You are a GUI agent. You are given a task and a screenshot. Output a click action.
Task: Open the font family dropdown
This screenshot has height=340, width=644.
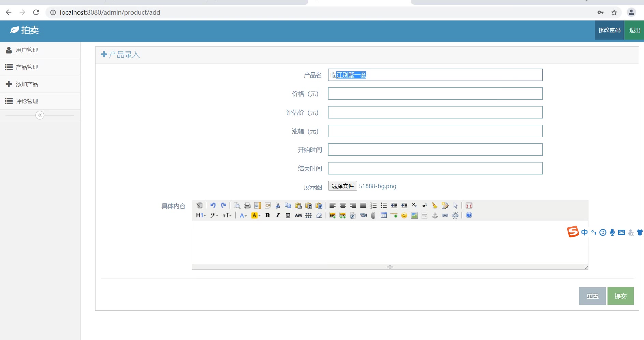214,215
